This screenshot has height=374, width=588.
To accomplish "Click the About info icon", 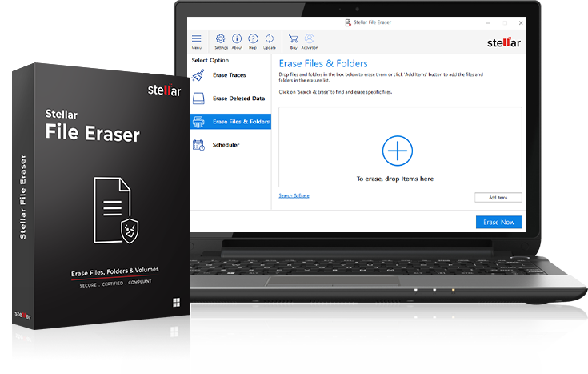I will tap(238, 38).
